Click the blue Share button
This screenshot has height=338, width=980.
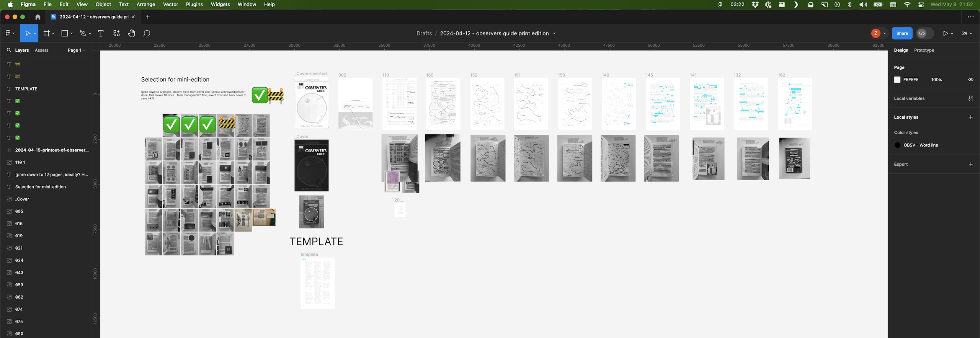point(902,33)
